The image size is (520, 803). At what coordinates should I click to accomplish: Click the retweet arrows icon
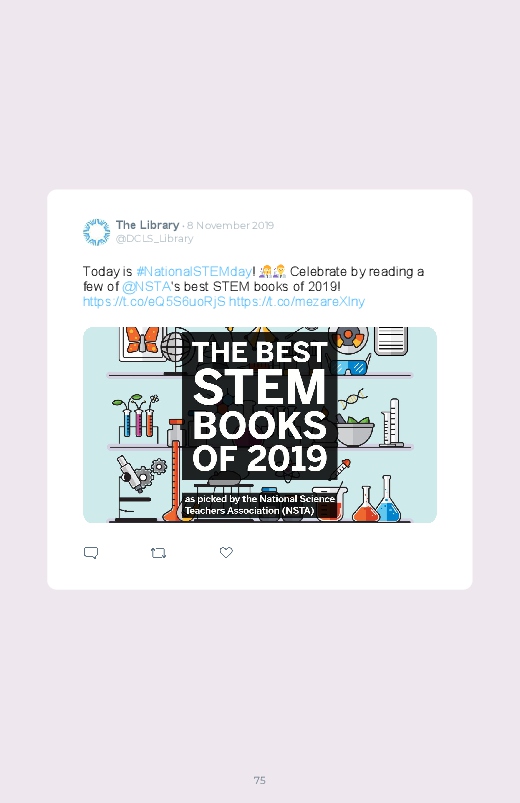[x=158, y=553]
